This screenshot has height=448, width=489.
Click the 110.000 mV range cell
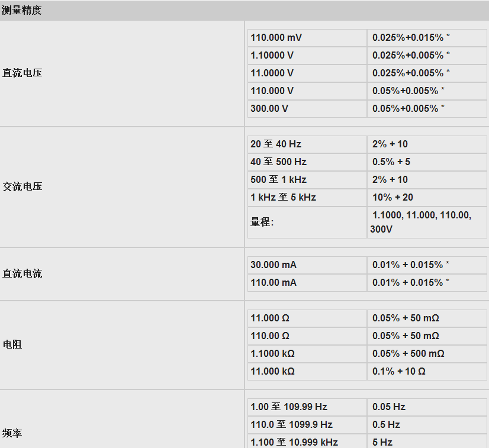point(276,37)
